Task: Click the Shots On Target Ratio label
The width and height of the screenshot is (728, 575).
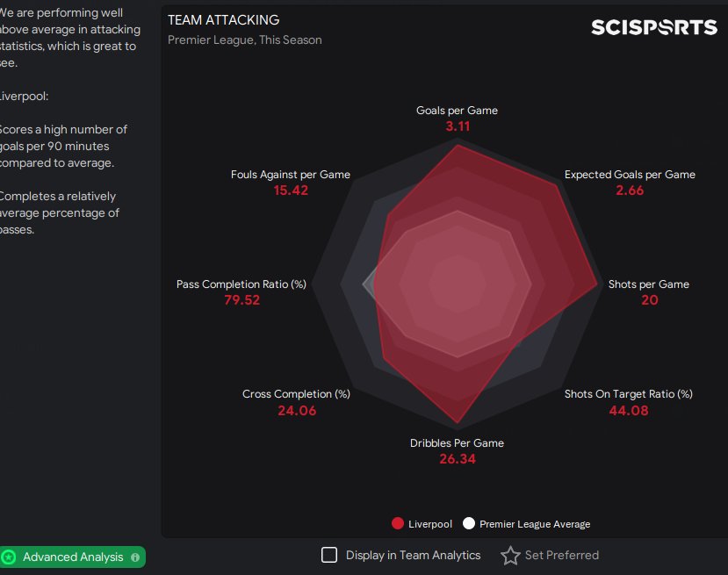Action: point(628,394)
